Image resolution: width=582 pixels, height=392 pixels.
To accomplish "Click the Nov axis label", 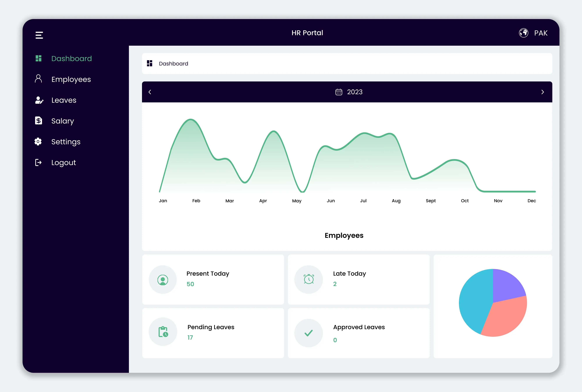I will coord(498,201).
